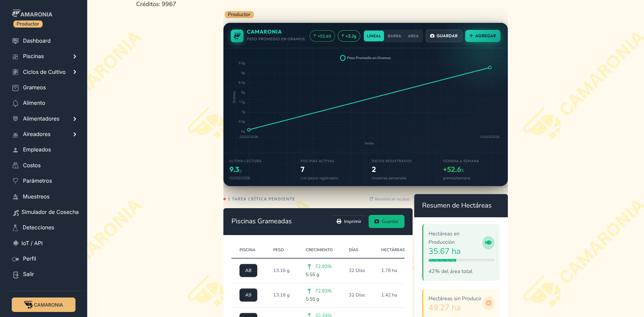
Task: Click the Grameos scale icon
Action: [x=15, y=88]
